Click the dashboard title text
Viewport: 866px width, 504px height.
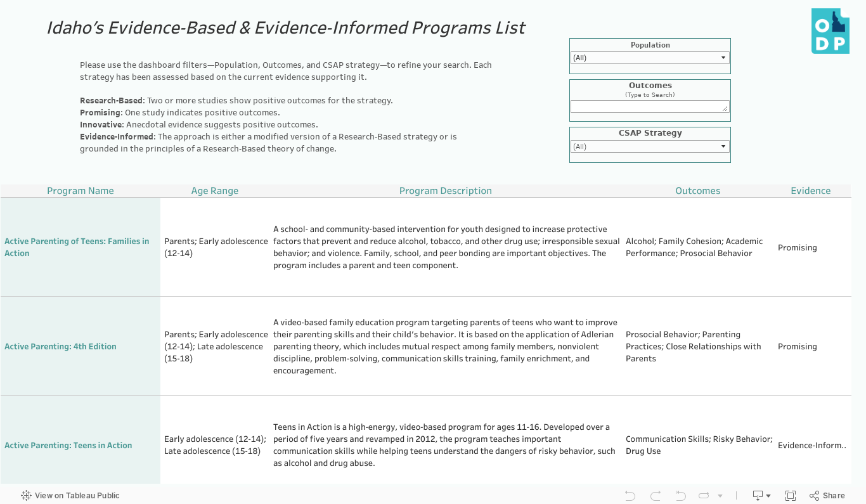(x=286, y=28)
